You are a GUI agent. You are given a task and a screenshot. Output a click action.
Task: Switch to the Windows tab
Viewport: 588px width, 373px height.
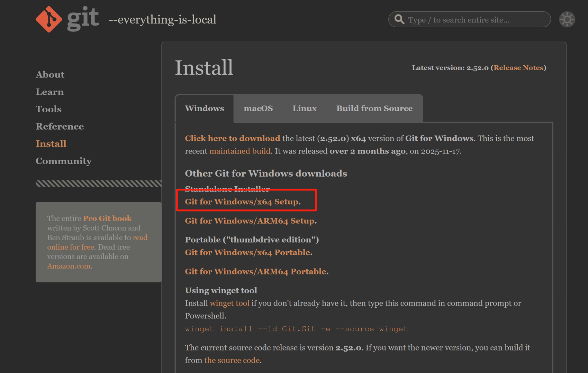pos(205,108)
